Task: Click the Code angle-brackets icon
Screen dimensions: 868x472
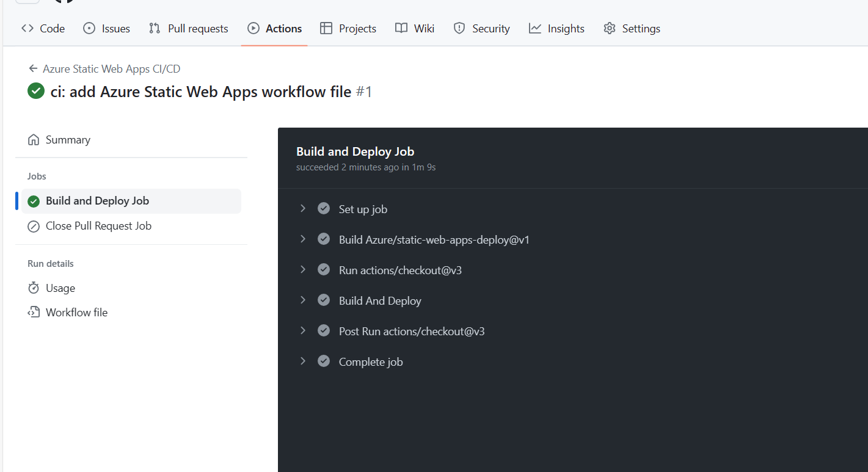Action: [27, 28]
